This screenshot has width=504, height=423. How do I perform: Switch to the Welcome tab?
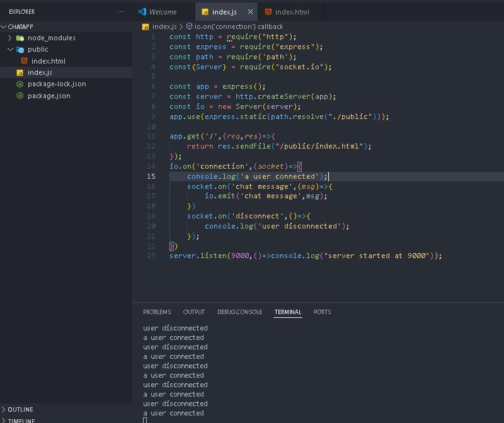(x=163, y=12)
